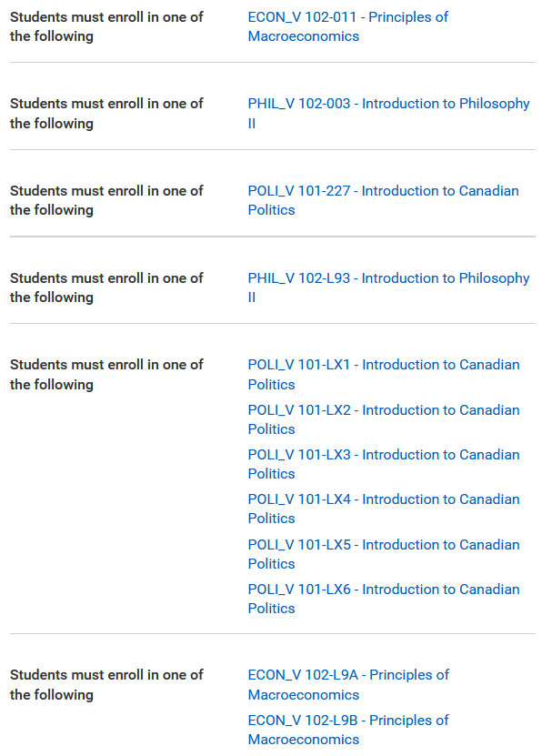
Task: Choose the POLI_V 101-LX4 section link
Action: tap(384, 509)
